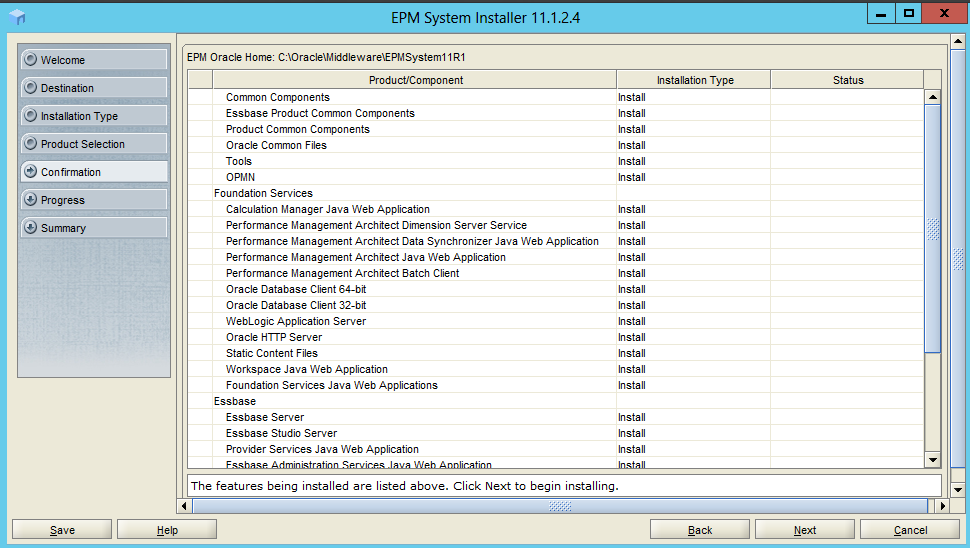Click the outer panel scroll down arrow
The height and width of the screenshot is (548, 970).
click(x=958, y=490)
